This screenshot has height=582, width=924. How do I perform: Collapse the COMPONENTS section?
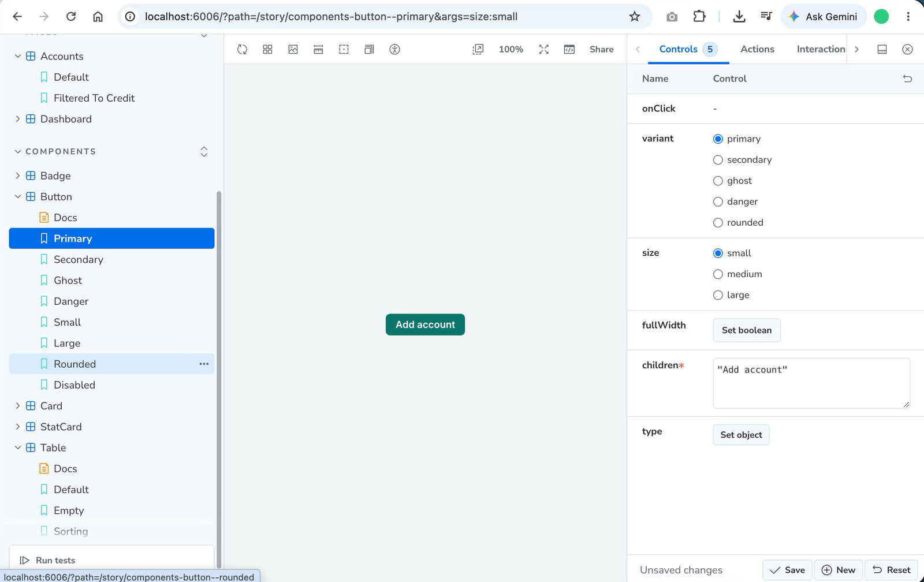click(x=17, y=151)
